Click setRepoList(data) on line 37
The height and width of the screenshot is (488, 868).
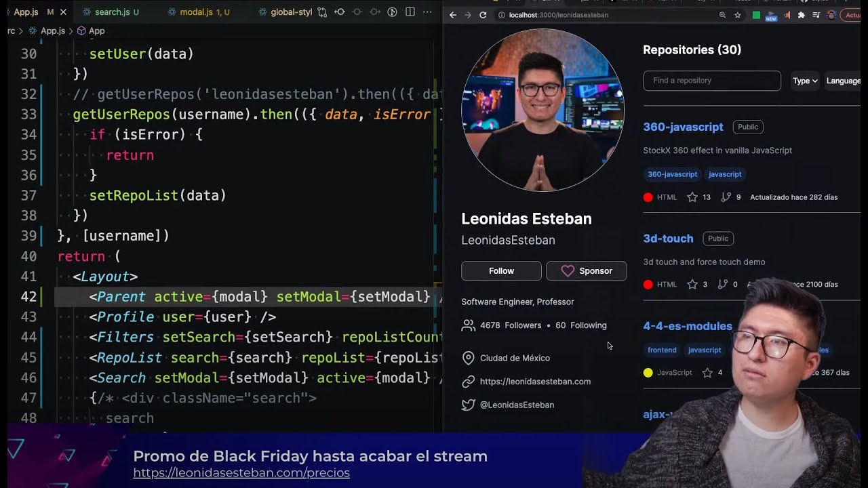point(157,195)
